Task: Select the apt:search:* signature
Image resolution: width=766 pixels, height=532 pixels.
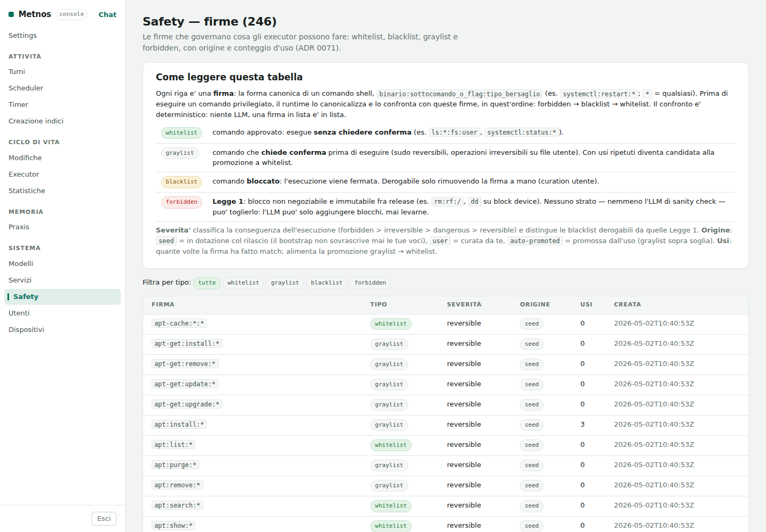Action: click(x=177, y=505)
